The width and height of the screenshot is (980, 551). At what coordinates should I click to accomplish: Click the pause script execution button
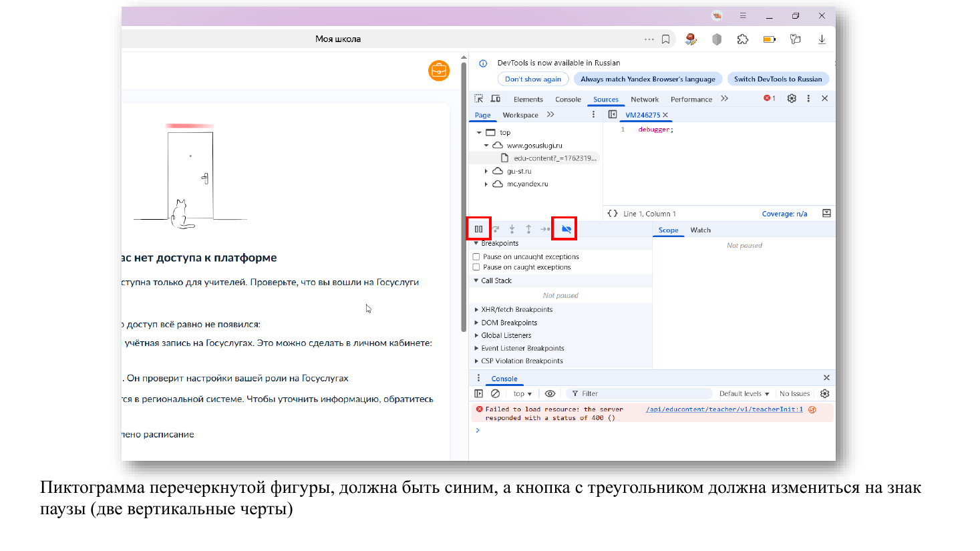tap(479, 229)
